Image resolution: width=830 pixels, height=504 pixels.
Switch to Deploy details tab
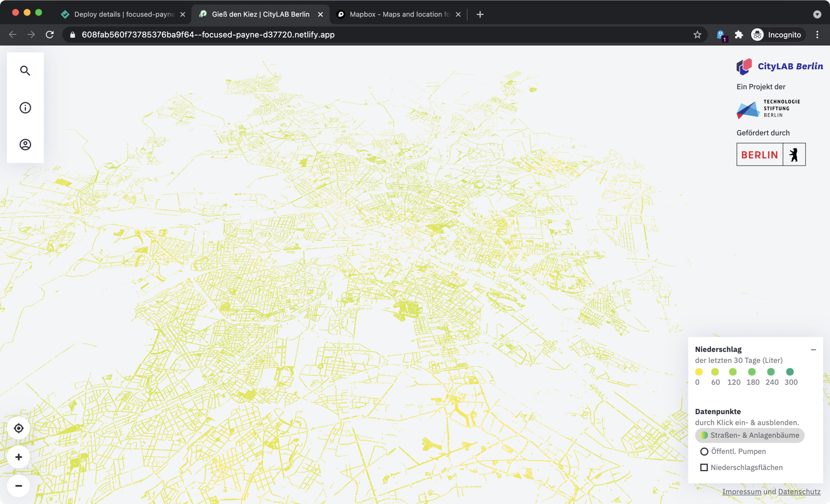[124, 14]
